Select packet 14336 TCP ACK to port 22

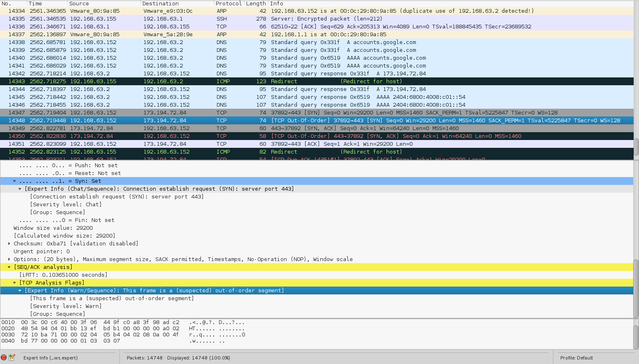point(317,27)
